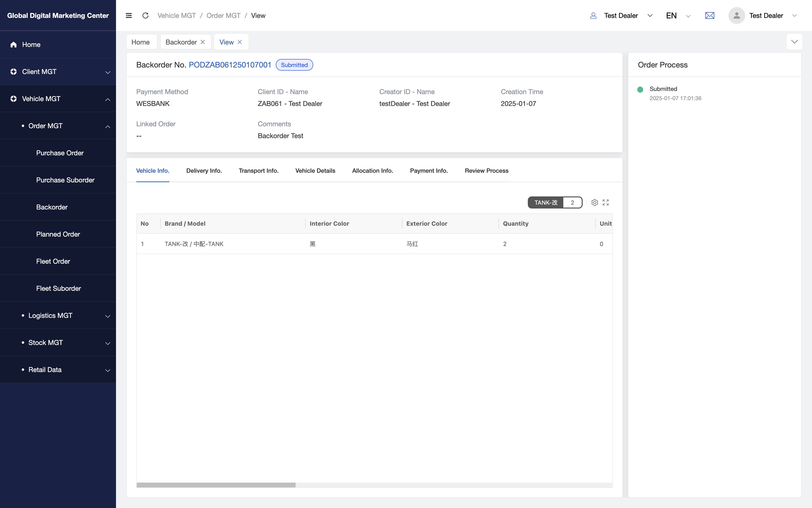
Task: Click the Home house icon in sidebar
Action: [x=14, y=45]
